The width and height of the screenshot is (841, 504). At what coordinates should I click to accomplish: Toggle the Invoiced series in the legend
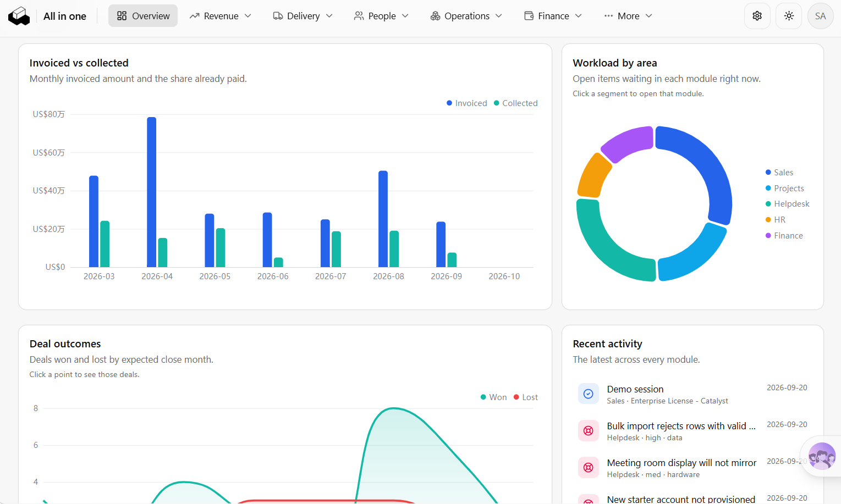click(x=467, y=103)
